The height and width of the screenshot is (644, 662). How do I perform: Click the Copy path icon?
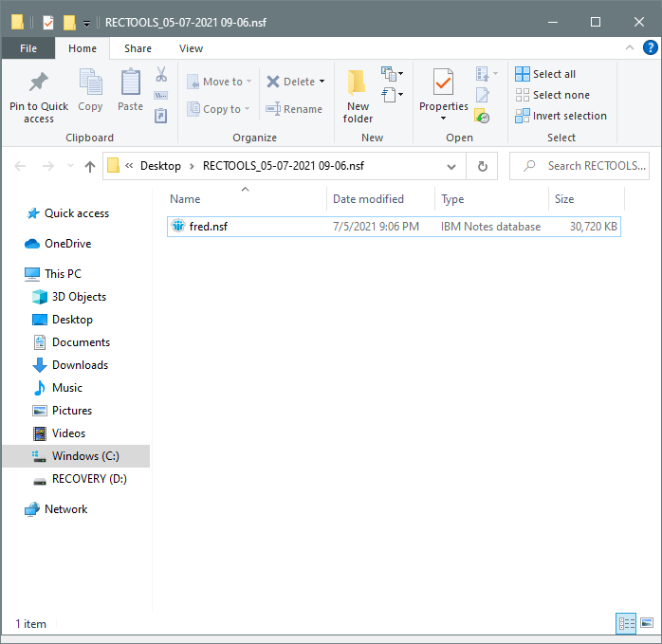click(x=161, y=96)
